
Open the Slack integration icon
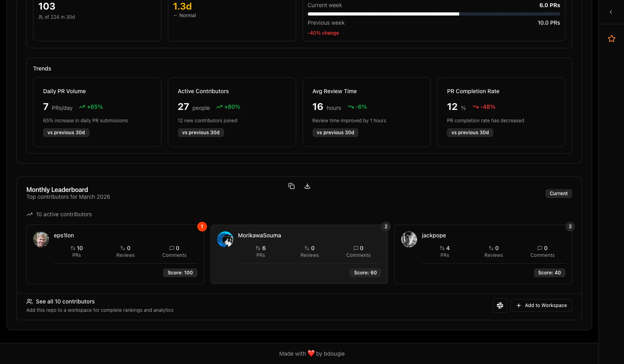click(500, 305)
